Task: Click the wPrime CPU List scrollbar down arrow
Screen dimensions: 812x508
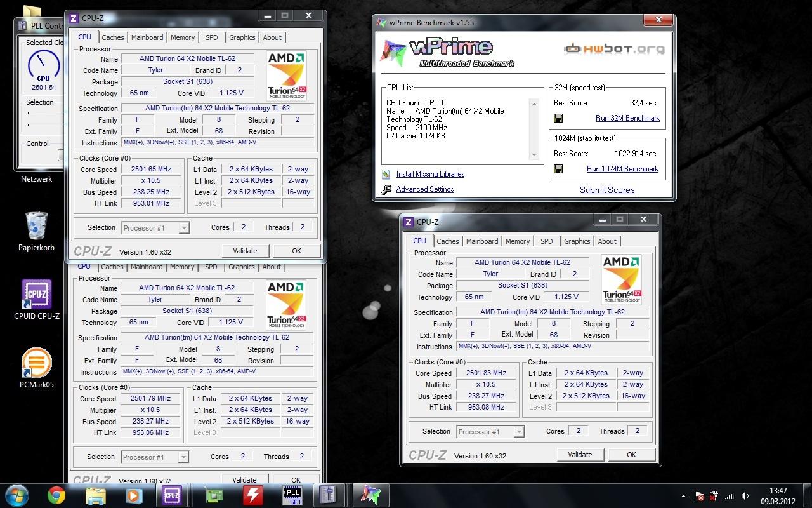Action: click(534, 154)
